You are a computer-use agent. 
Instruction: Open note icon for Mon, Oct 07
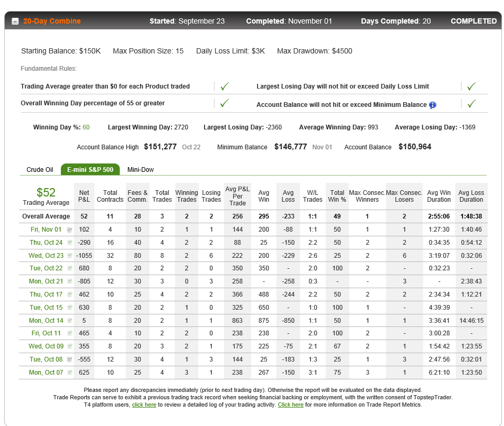pyautogui.click(x=69, y=373)
